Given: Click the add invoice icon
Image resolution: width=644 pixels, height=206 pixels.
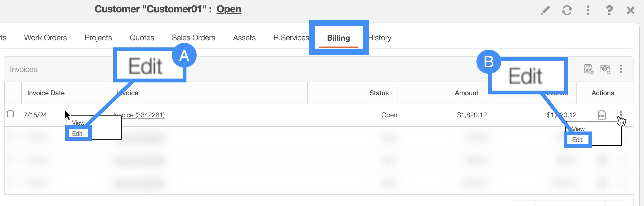Looking at the screenshot, I should (x=588, y=69).
